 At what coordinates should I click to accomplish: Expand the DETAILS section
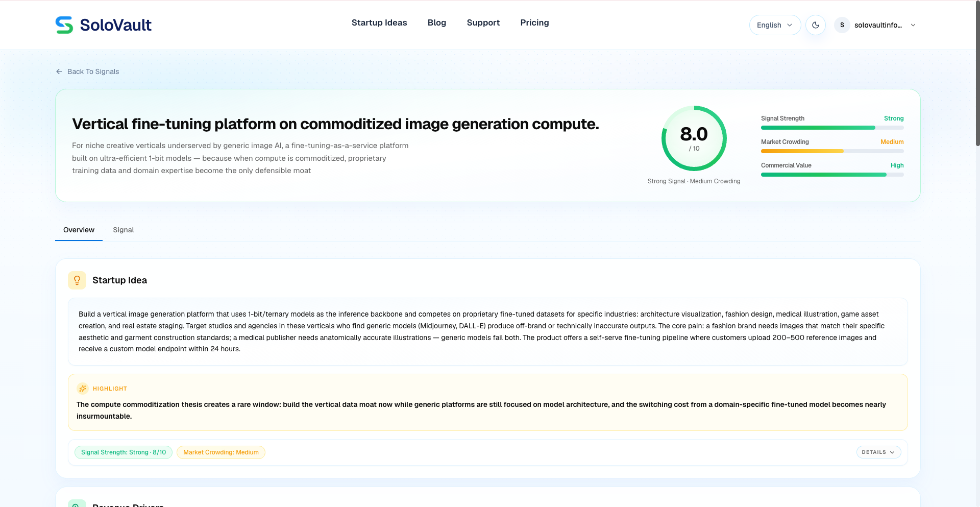pos(878,452)
